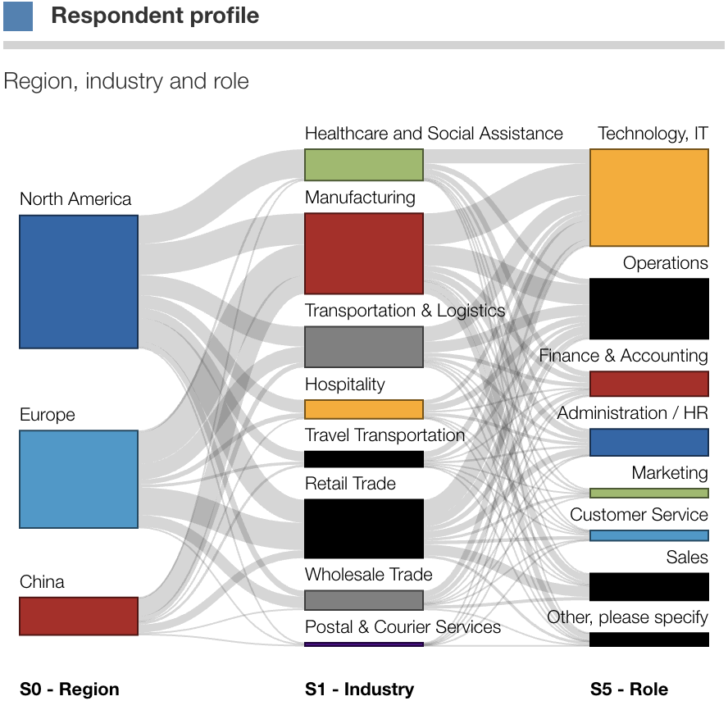The image size is (728, 710).
Task: Click the Hospitality industry bar
Action: tap(364, 409)
